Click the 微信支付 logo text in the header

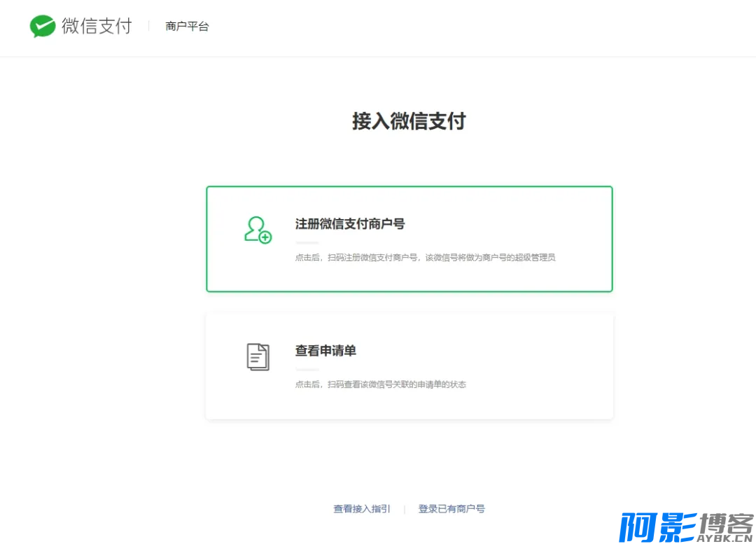97,26
